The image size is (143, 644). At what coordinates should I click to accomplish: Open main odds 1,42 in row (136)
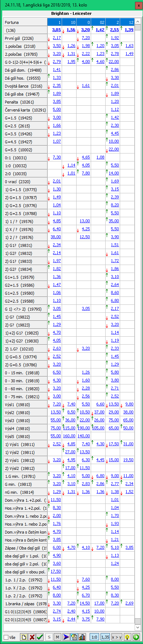click(x=100, y=30)
